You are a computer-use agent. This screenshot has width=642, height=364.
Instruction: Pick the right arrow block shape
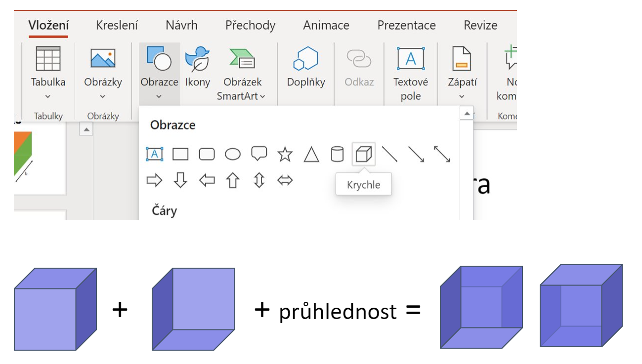pos(154,181)
